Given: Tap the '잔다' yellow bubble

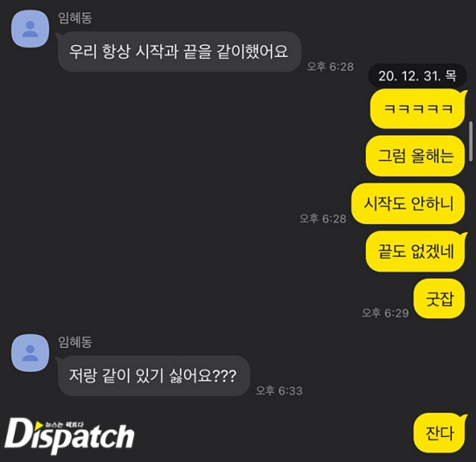Looking at the screenshot, I should tap(440, 433).
